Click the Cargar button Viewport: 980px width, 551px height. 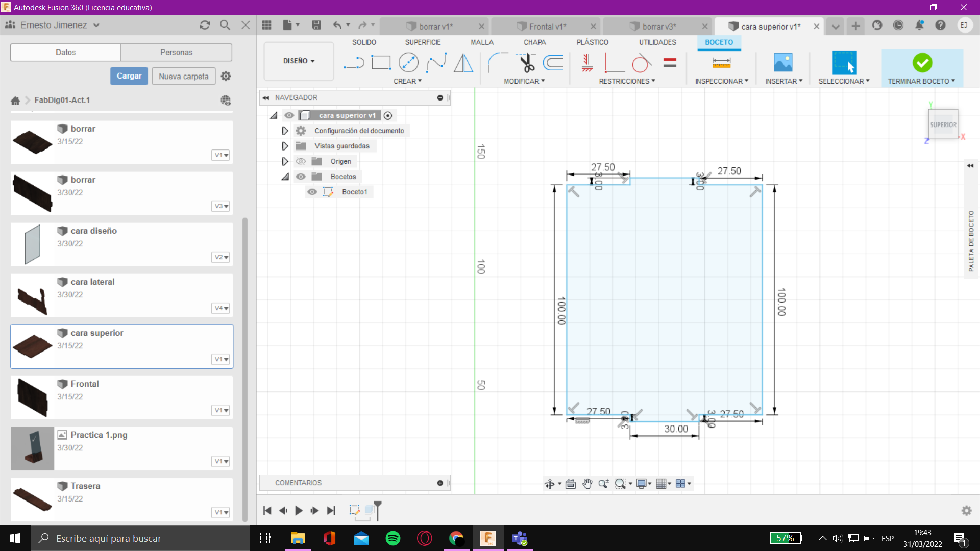pos(129,76)
